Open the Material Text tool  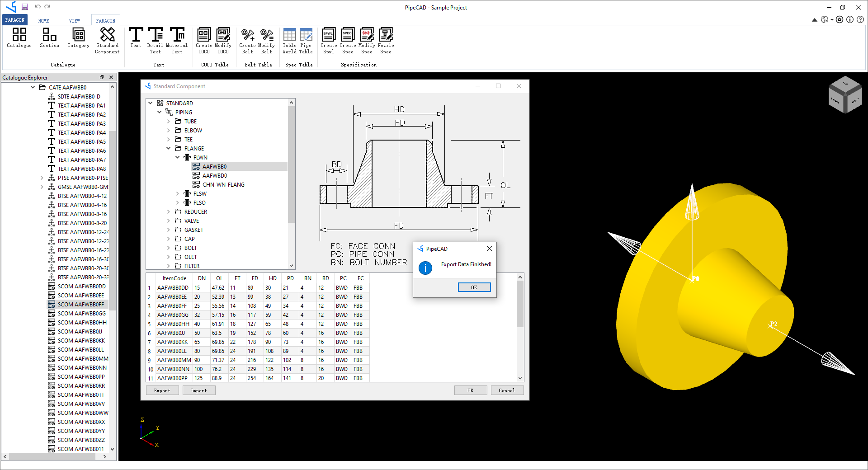point(177,40)
